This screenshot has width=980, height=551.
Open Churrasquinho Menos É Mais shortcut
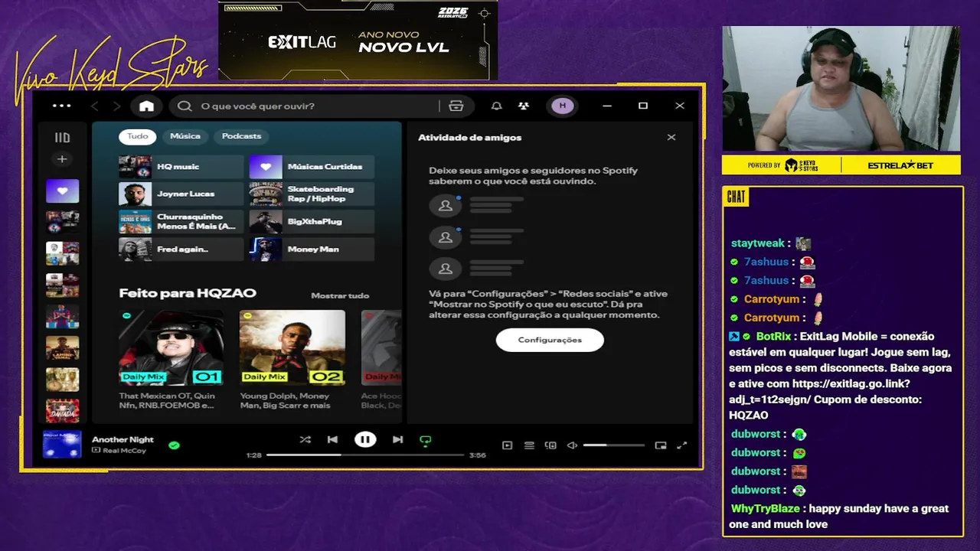click(x=181, y=222)
